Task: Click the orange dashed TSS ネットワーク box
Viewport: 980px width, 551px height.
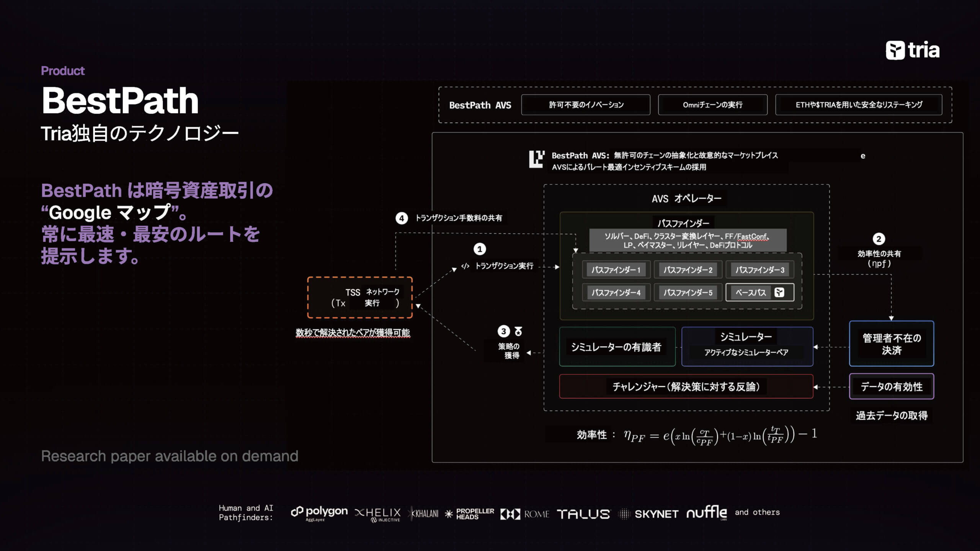Action: tap(360, 297)
